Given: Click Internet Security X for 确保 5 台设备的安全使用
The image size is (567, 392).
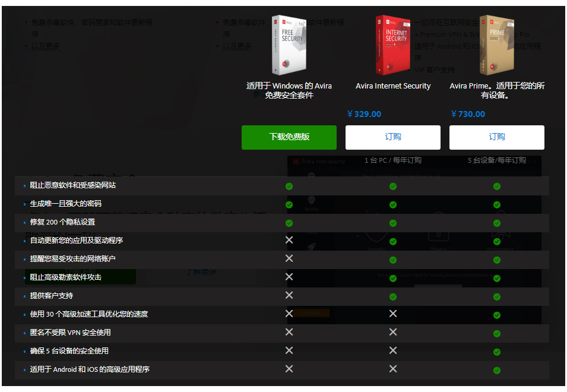Looking at the screenshot, I should (x=393, y=350).
